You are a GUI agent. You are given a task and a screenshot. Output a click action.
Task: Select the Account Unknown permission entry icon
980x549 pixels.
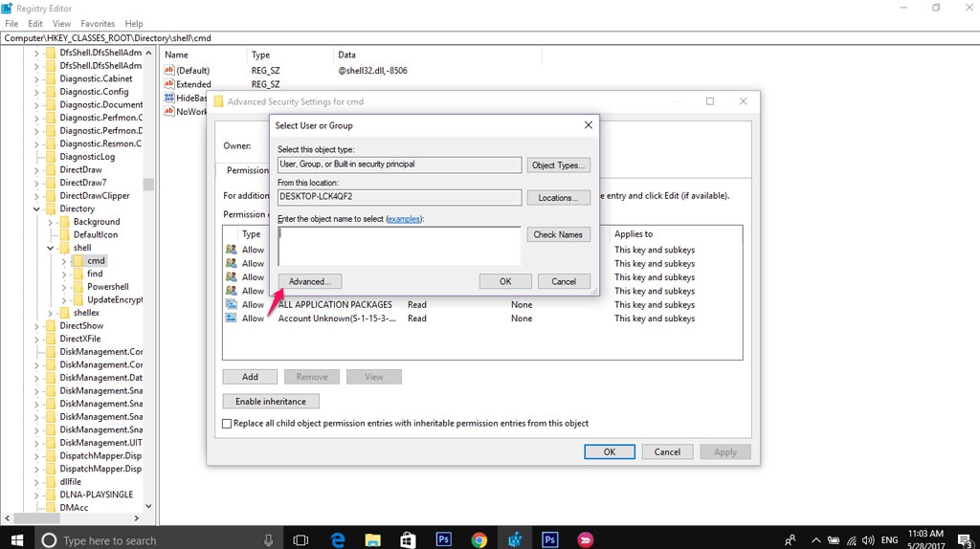[231, 318]
